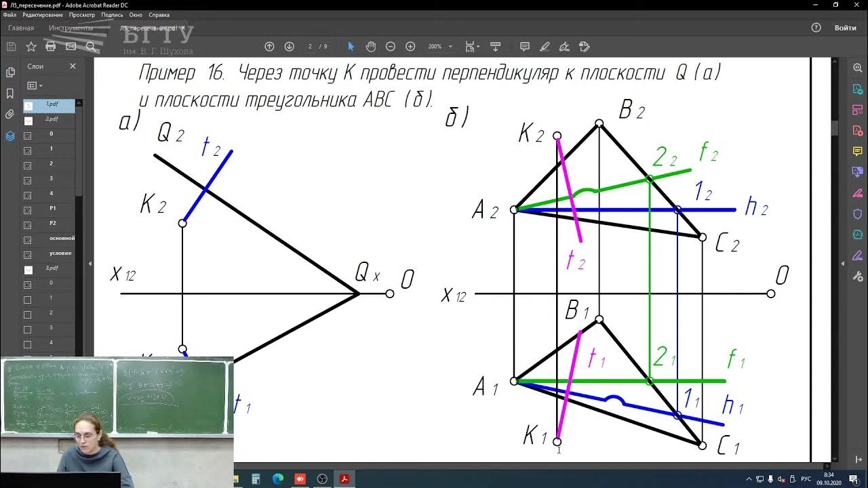Toggle visibility of layer P1
This screenshot has width=868, height=488.
28,210
